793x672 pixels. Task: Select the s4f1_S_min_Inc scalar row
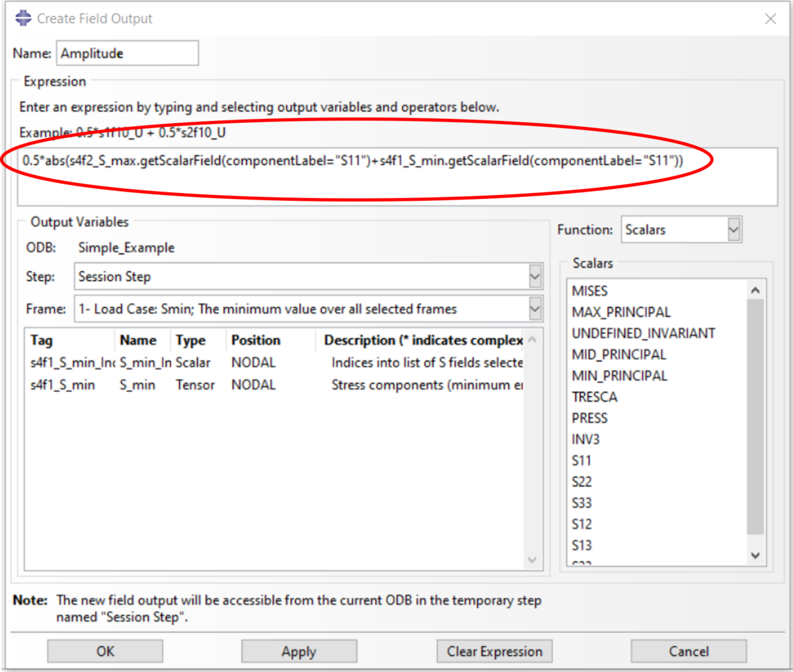click(x=275, y=363)
